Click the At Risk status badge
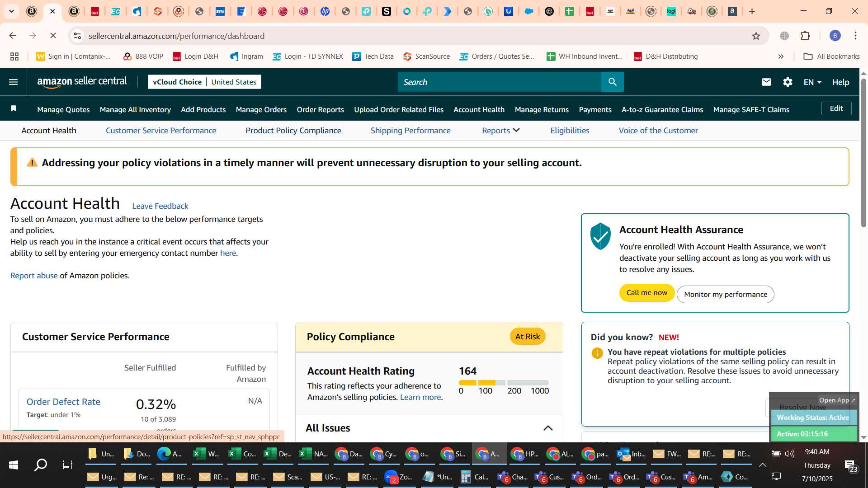Screen dimensions: 868x488 [528, 337]
